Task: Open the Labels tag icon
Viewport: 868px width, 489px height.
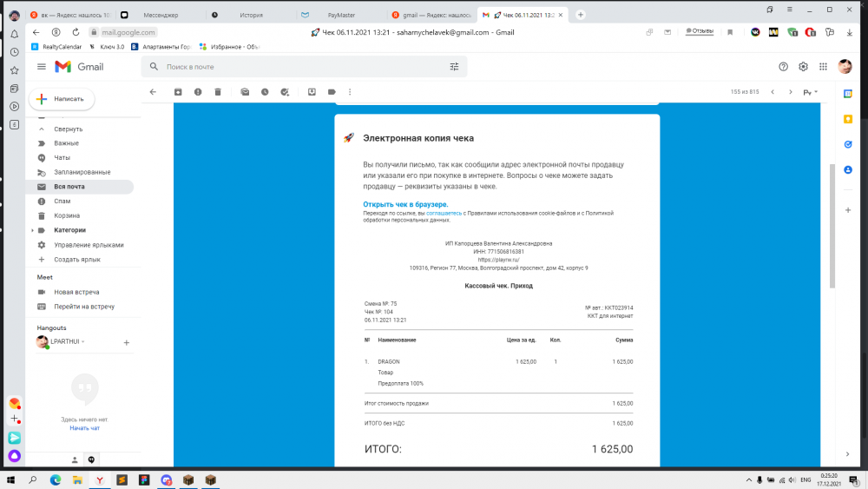Action: (x=332, y=92)
